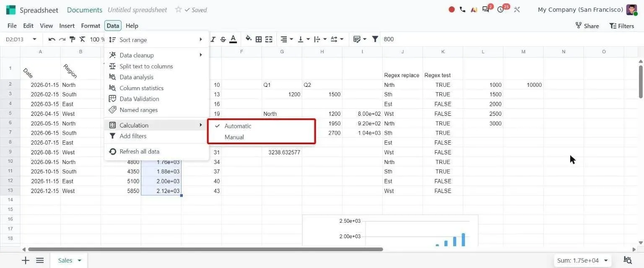Expand table format dropdown arrow

(365, 39)
